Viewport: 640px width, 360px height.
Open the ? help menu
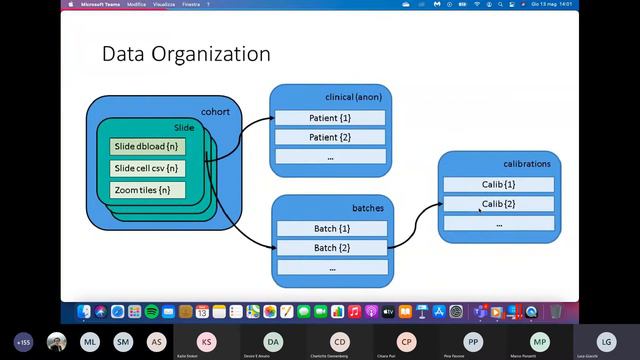tap(208, 4)
